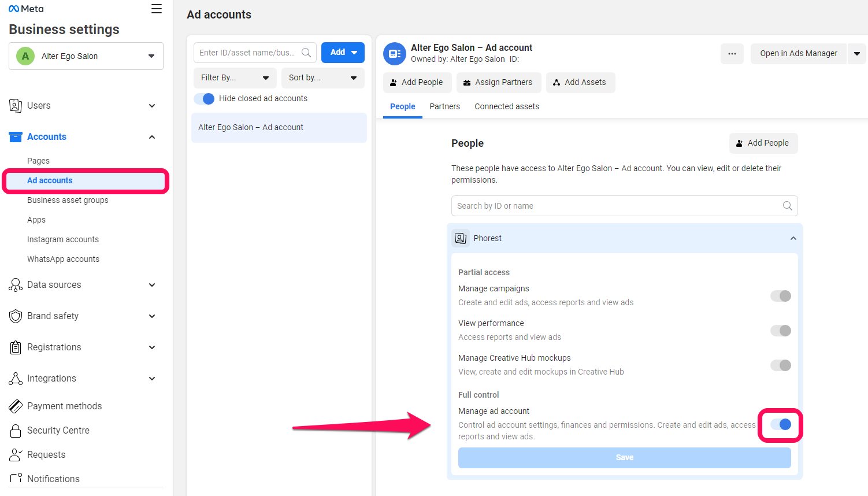Open Apps in the sidebar

[x=36, y=220]
